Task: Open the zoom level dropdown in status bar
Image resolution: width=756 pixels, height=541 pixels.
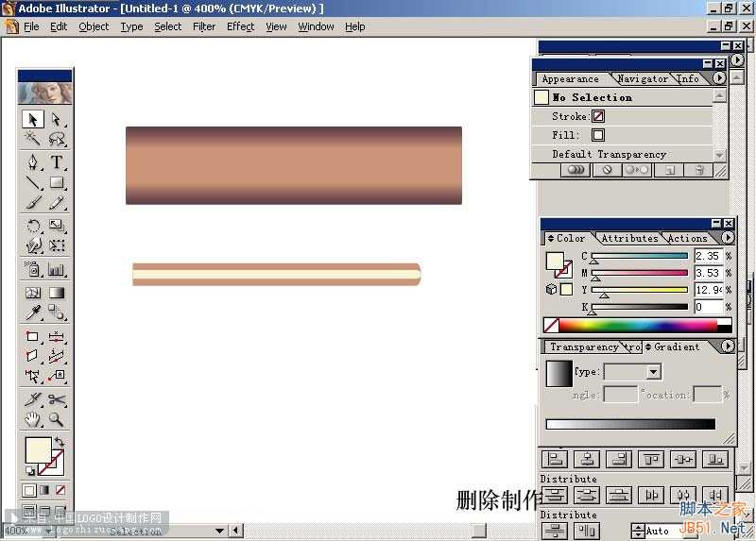Action: click(x=48, y=531)
